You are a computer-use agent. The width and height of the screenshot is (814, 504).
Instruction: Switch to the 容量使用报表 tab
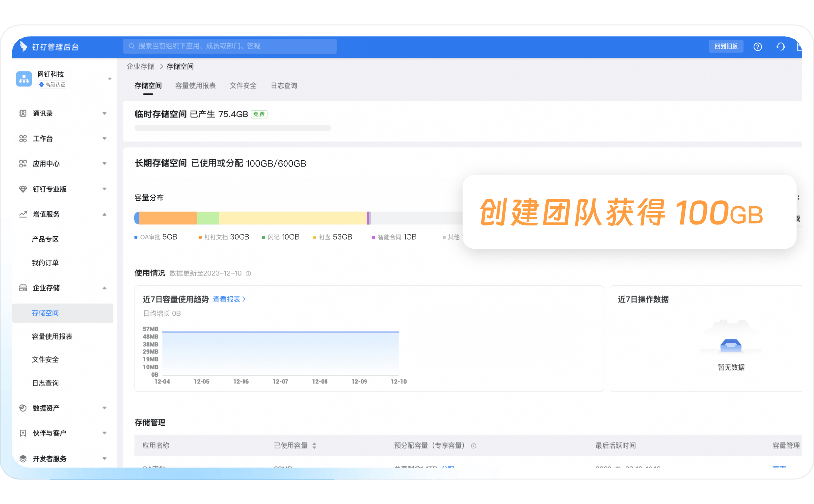tap(196, 86)
